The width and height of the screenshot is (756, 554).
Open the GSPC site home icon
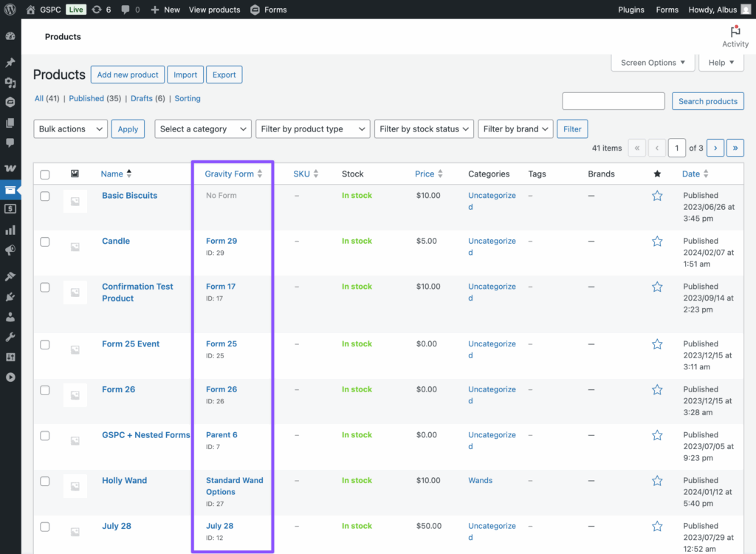point(30,10)
